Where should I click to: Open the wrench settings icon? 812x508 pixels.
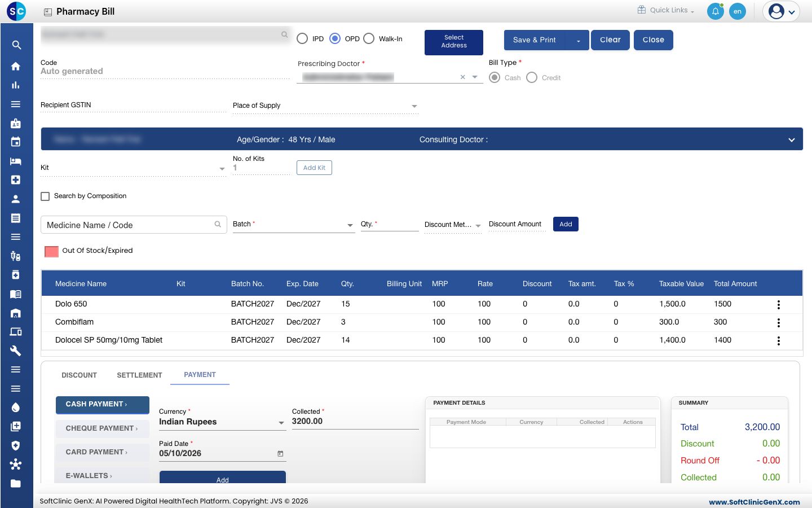pyautogui.click(x=16, y=351)
